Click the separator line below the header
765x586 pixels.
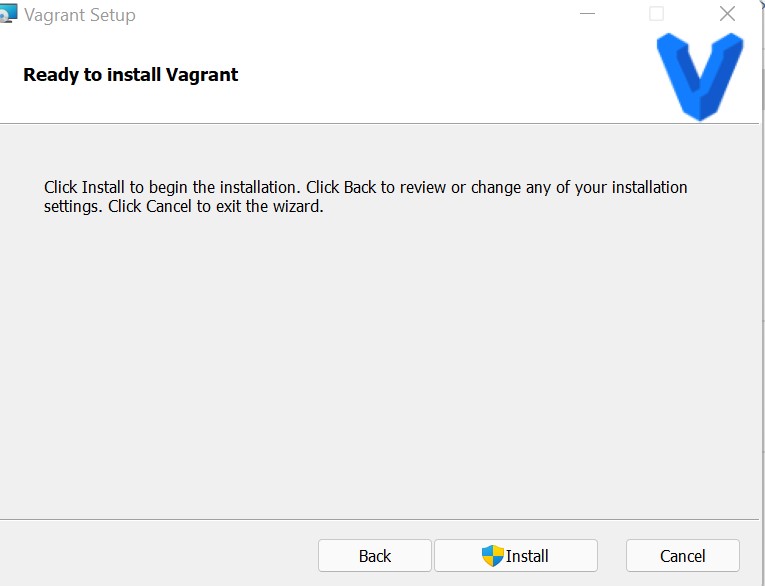tap(380, 123)
